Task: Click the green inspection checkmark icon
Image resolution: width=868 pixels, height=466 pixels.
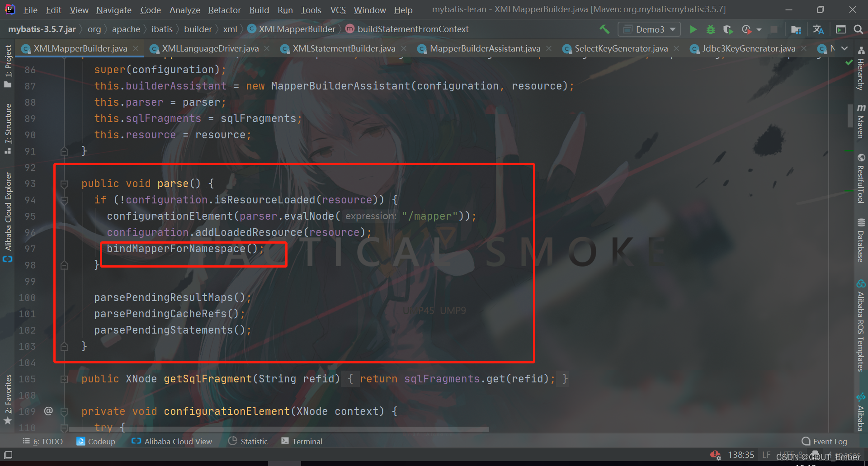Action: 849,62
